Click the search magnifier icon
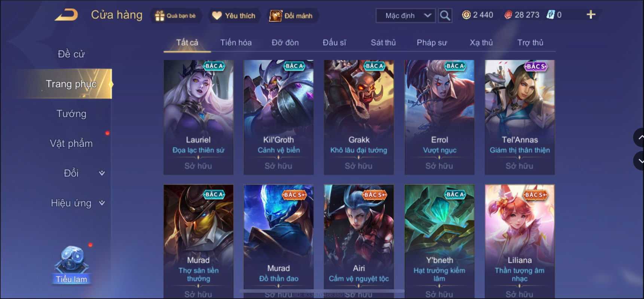 tap(445, 15)
